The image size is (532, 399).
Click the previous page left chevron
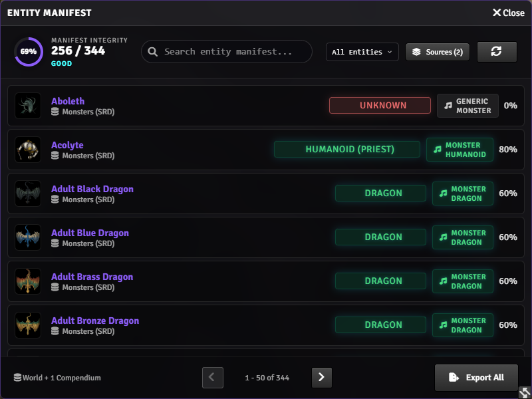click(213, 377)
